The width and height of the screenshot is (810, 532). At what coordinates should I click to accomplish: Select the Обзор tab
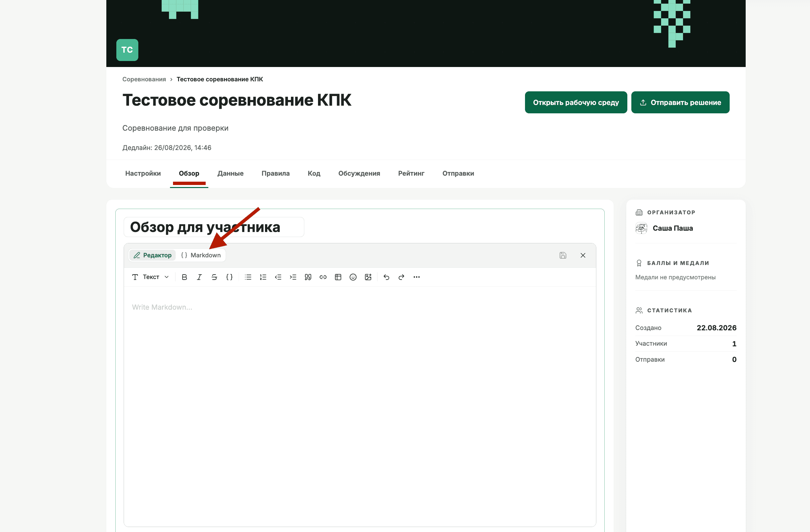pyautogui.click(x=189, y=173)
